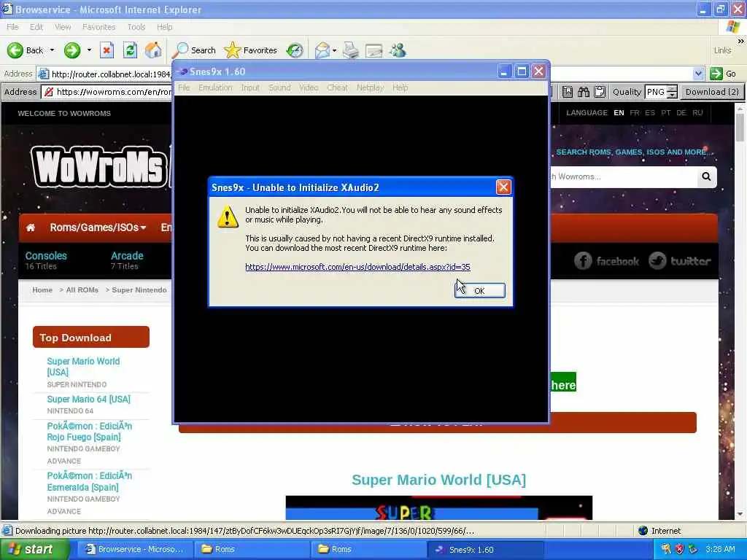747x560 pixels.
Task: Click the Print icon in IE toolbar
Action: point(351,50)
